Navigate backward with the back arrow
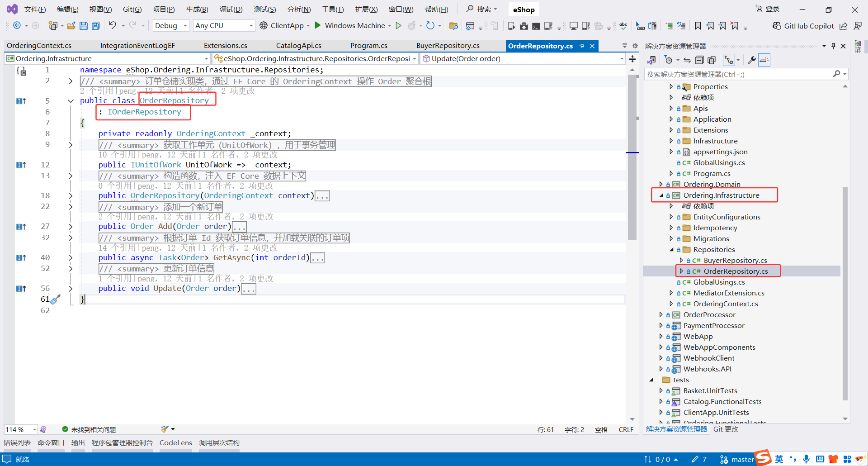The width and height of the screenshot is (868, 466). click(x=17, y=26)
